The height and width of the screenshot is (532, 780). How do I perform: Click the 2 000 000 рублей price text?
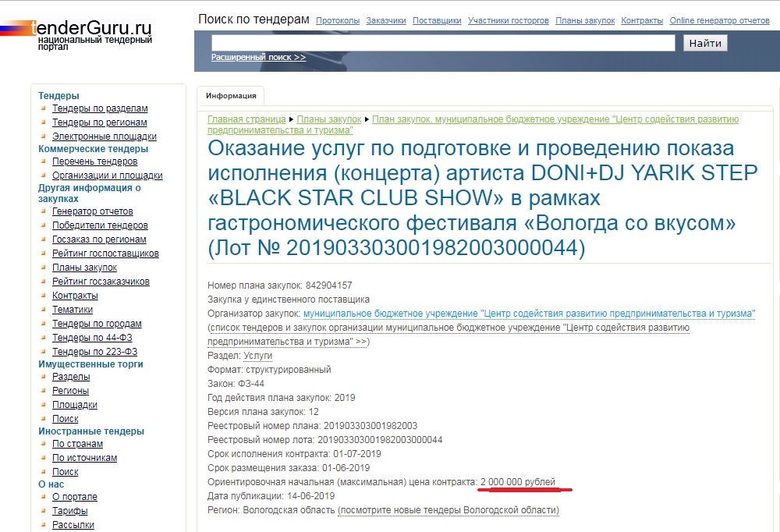[x=518, y=482]
